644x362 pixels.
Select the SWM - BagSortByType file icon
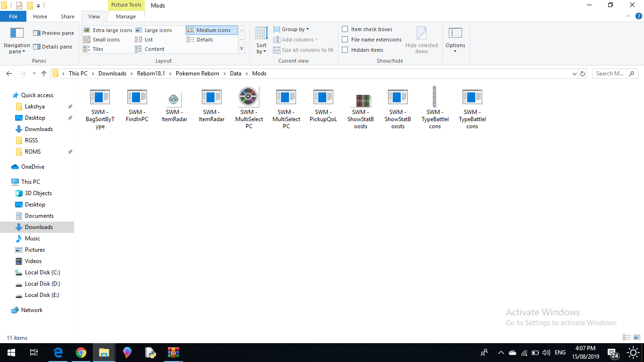100,98
